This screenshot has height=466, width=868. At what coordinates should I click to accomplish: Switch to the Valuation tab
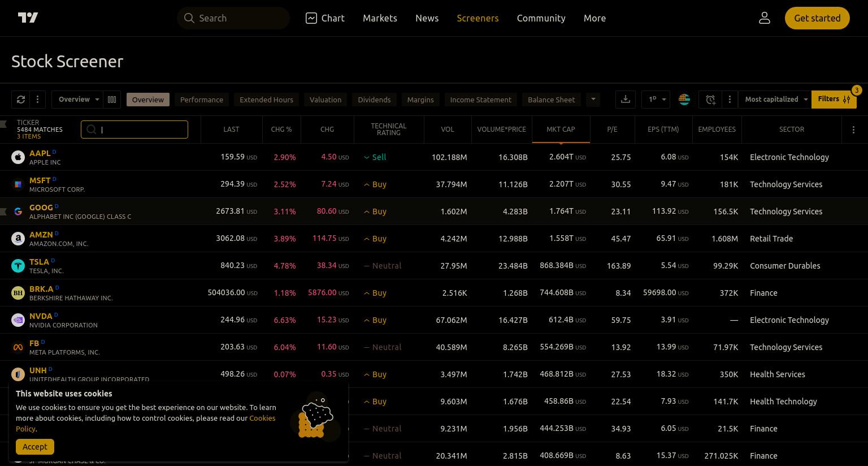(x=325, y=100)
